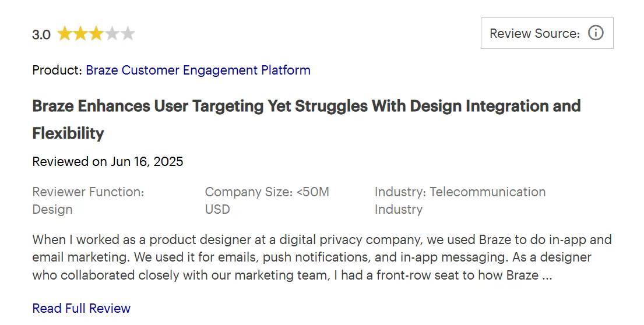Viewport: 644px width, 325px height.
Task: Click the 3.0 rating number
Action: pyautogui.click(x=41, y=34)
